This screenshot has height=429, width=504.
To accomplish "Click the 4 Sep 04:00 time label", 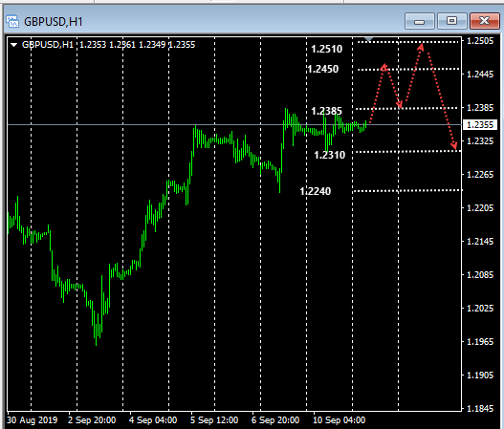I will (153, 420).
